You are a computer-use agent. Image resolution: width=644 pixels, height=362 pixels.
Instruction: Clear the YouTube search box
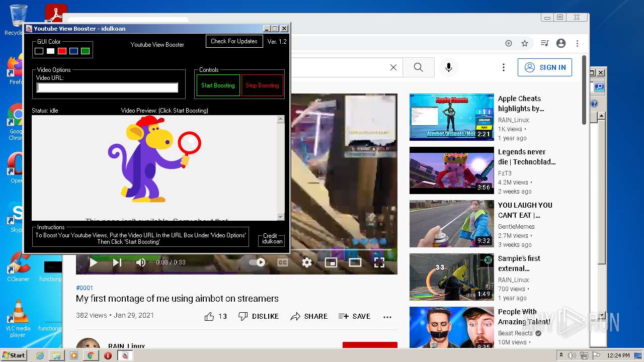(393, 67)
